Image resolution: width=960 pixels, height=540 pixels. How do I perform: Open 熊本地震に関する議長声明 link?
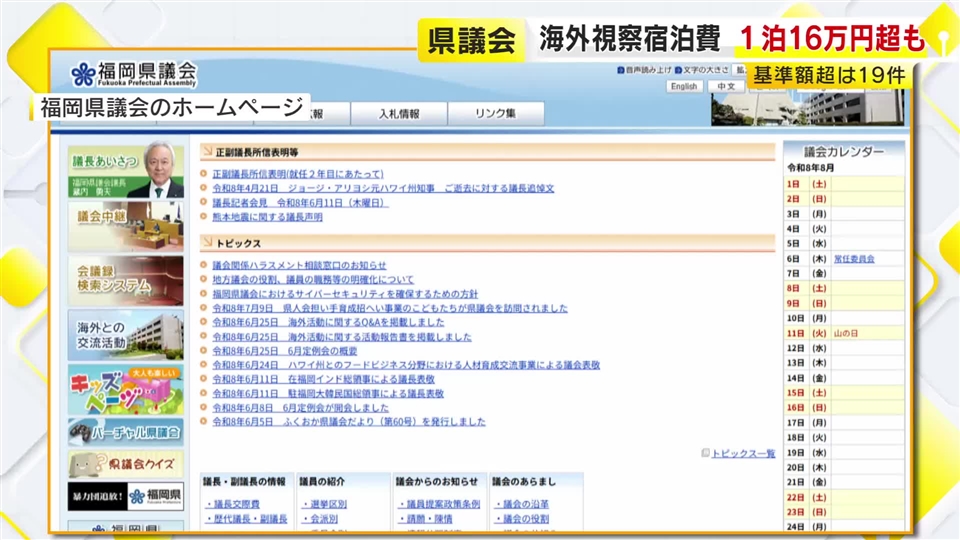pyautogui.click(x=267, y=217)
